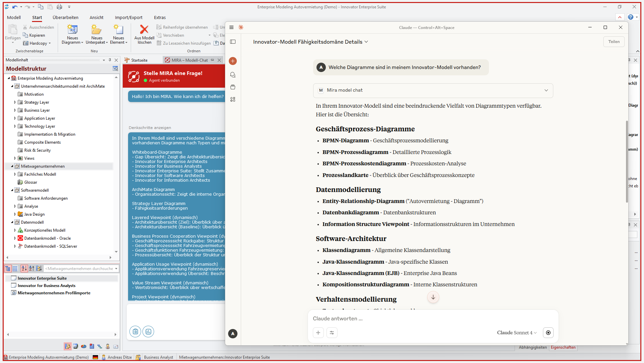Open the Claude Sonnet 4 model dropdown
The image size is (644, 363).
point(517,333)
